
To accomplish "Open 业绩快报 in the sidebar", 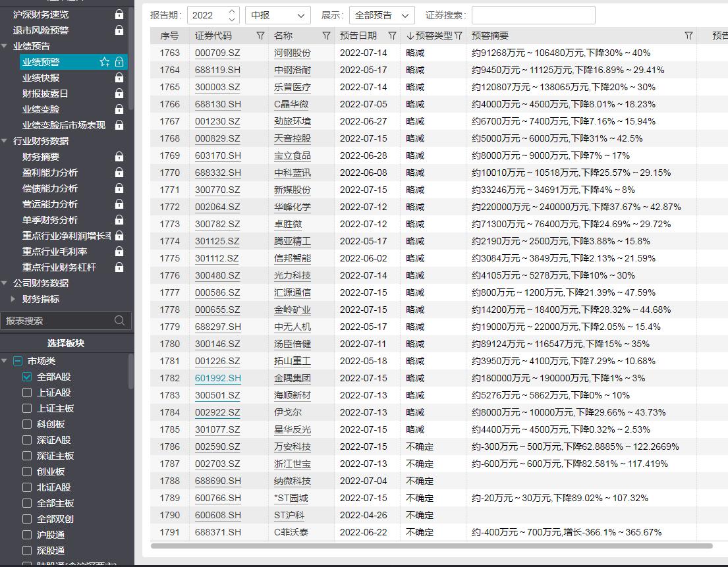I will (41, 78).
